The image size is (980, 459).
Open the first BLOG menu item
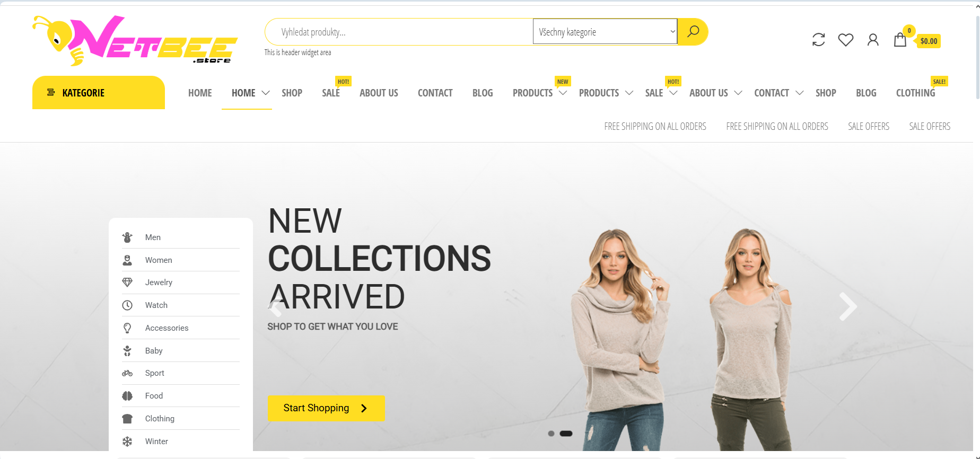[483, 93]
